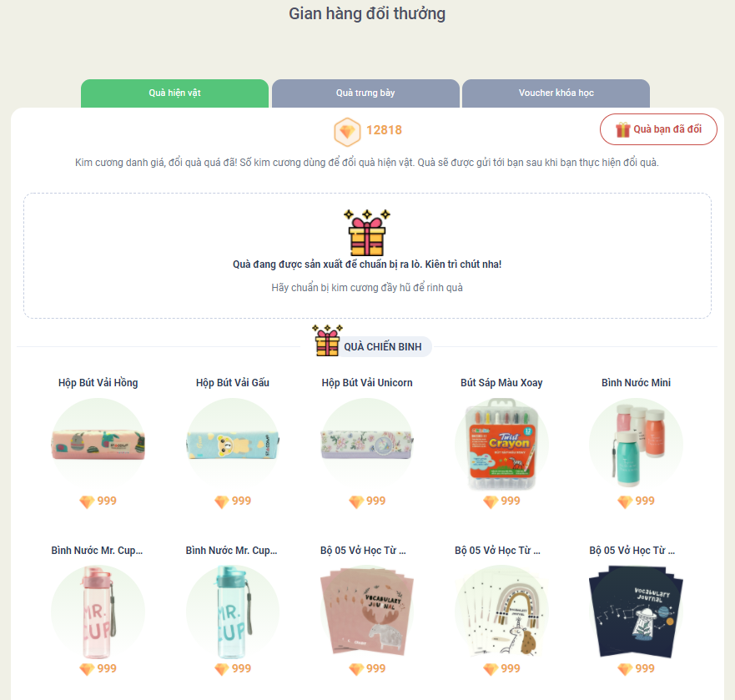The width and height of the screenshot is (735, 700).
Task: Click the gift icon next to QUÀ CHIẾN BINH
Action: coord(327,340)
